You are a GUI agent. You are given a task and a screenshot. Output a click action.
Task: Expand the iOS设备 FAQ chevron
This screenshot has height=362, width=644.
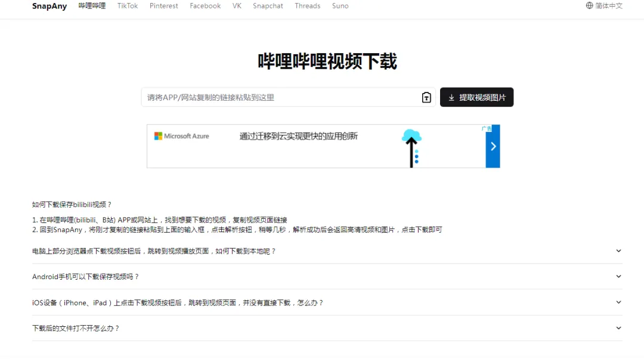618,302
